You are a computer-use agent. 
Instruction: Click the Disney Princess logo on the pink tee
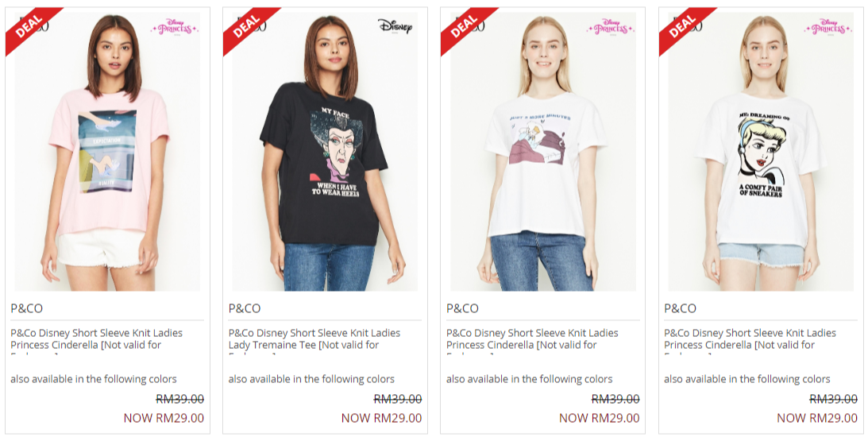175,26
